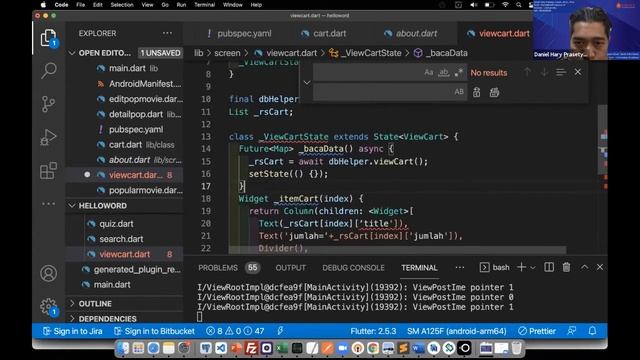Image resolution: width=640 pixels, height=360 pixels.
Task: Open the Search view in activity bar
Action: pyautogui.click(x=49, y=71)
